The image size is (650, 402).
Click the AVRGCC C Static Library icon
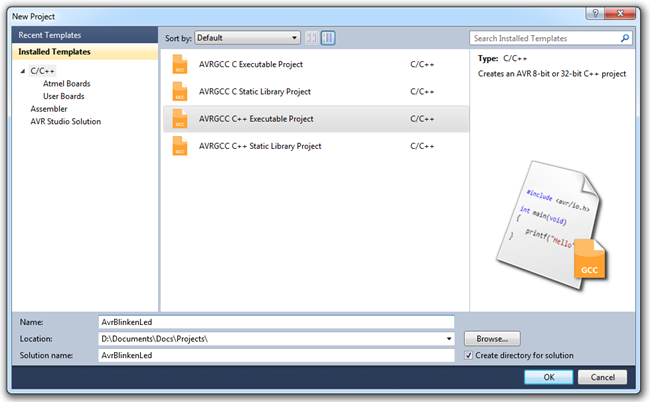pyautogui.click(x=180, y=92)
